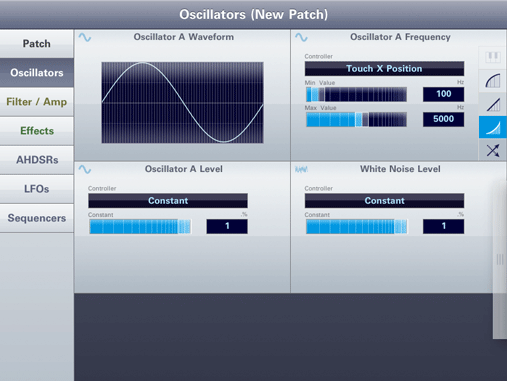Click the Oscillator A Level heading
The image size is (507, 381).
(184, 169)
